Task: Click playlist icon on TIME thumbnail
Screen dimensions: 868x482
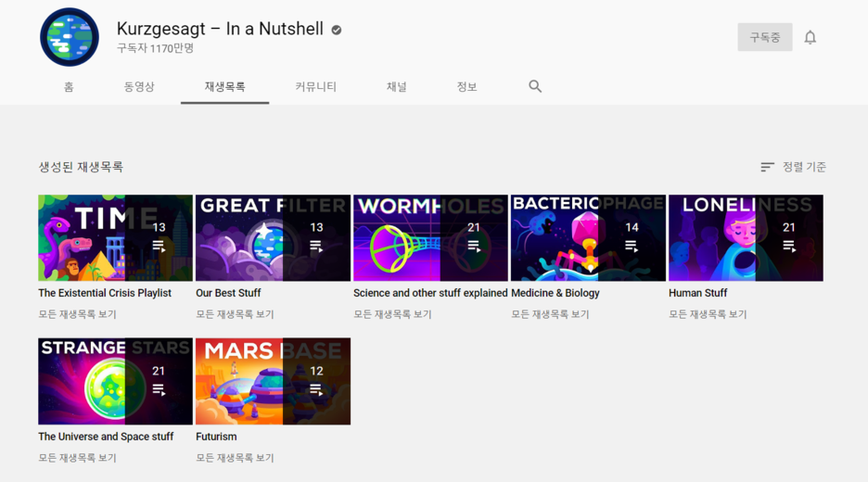Action: (159, 247)
